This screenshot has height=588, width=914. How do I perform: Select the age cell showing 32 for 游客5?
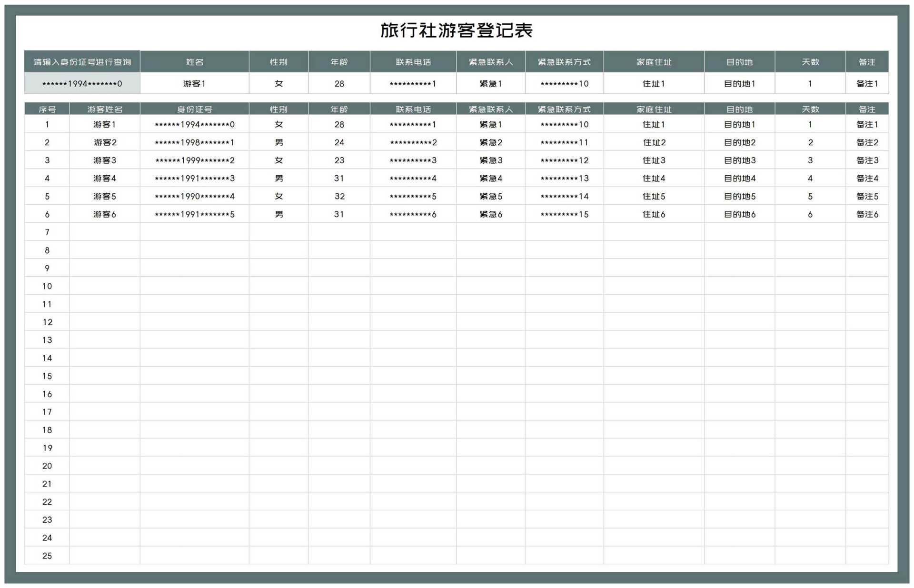point(339,196)
